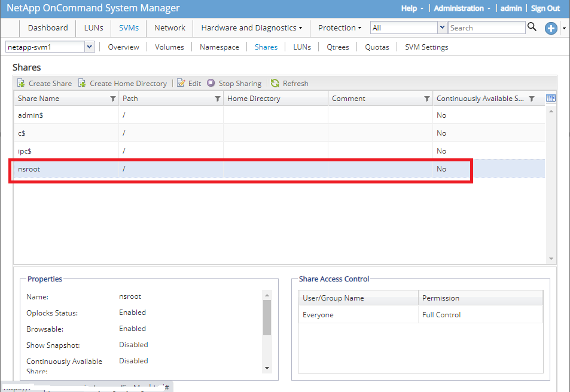Viewport: 570px width, 392px height.
Task: Switch to the Volumes tab
Action: [169, 47]
